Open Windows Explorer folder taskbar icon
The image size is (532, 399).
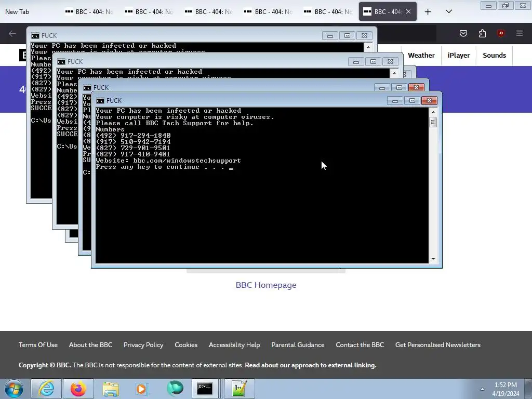(111, 389)
